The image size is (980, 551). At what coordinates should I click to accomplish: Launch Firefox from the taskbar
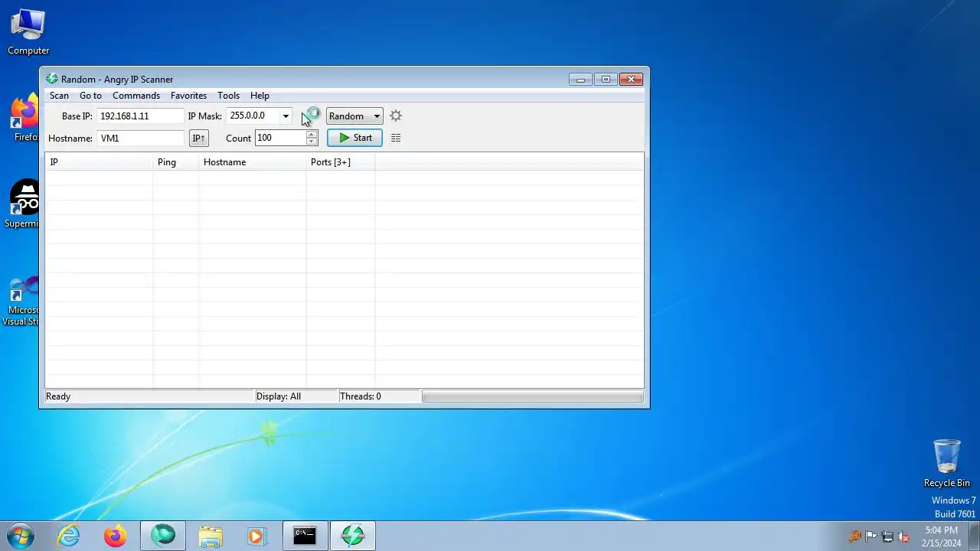(x=116, y=536)
